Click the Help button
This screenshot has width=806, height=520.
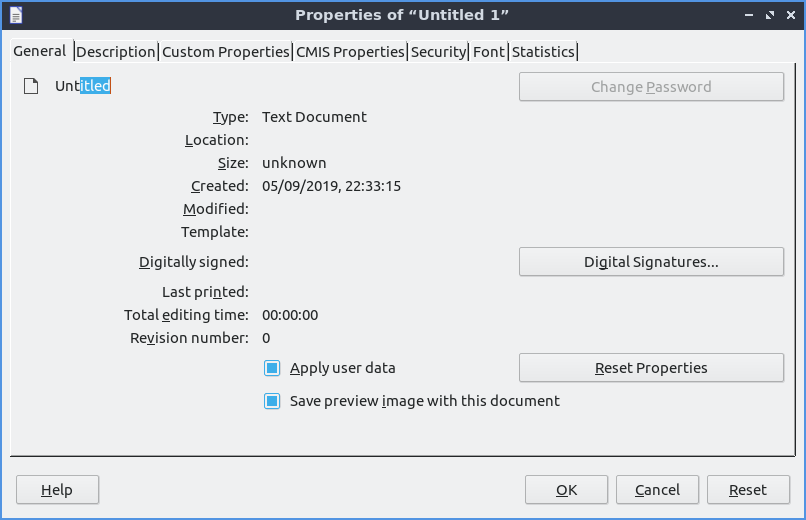coord(57,490)
